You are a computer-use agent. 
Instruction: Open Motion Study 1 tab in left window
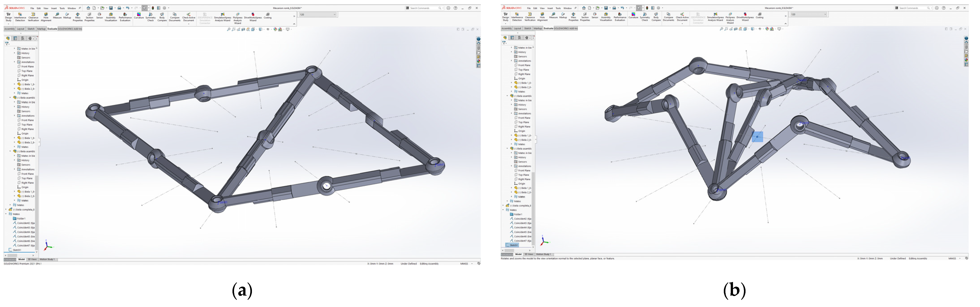point(47,259)
